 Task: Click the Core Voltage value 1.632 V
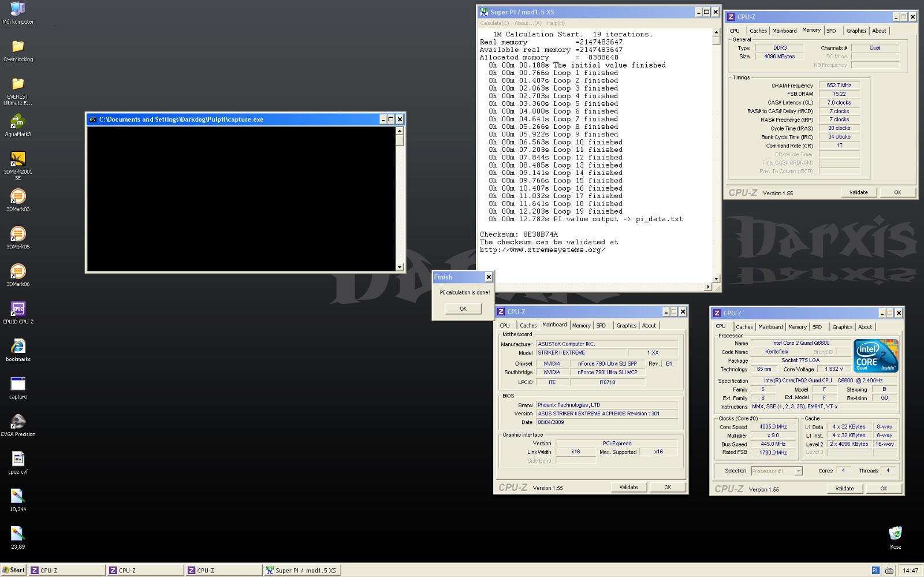point(833,369)
